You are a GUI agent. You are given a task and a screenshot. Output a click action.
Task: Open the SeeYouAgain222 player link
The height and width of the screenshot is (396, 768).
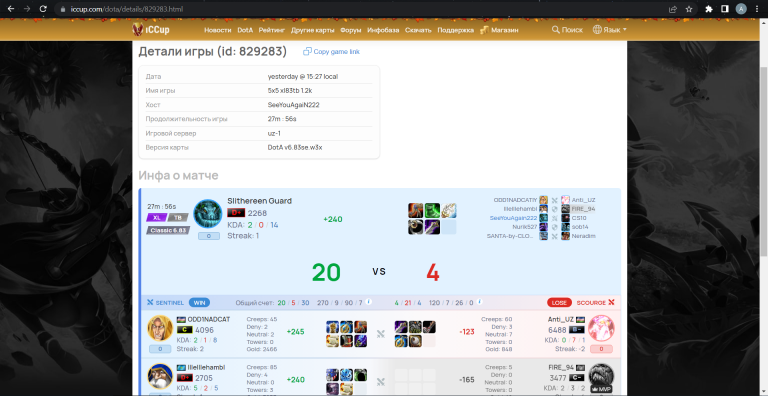(x=513, y=218)
